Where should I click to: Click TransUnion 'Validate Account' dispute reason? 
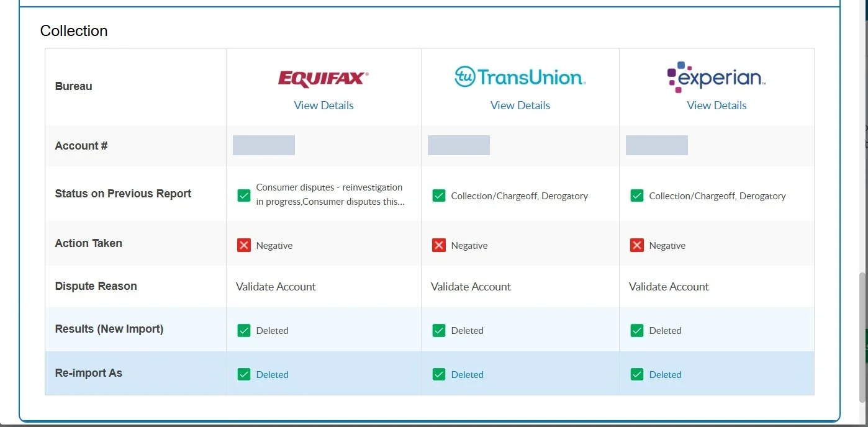471,287
